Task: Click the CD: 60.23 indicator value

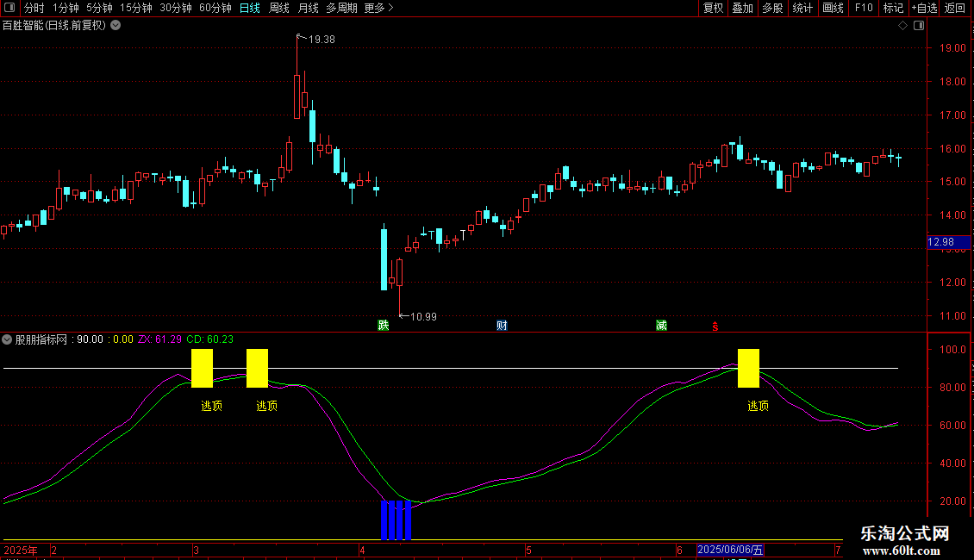Action: 210,339
